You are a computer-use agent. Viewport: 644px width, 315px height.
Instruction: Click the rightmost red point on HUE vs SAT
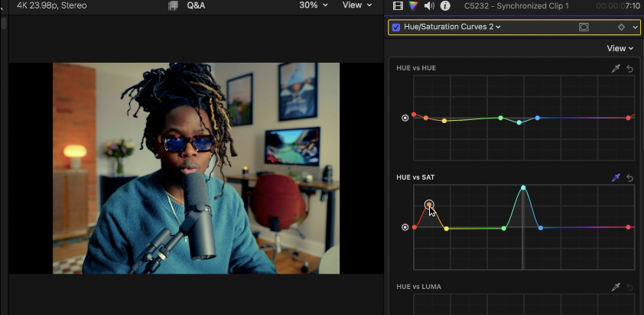click(x=629, y=227)
